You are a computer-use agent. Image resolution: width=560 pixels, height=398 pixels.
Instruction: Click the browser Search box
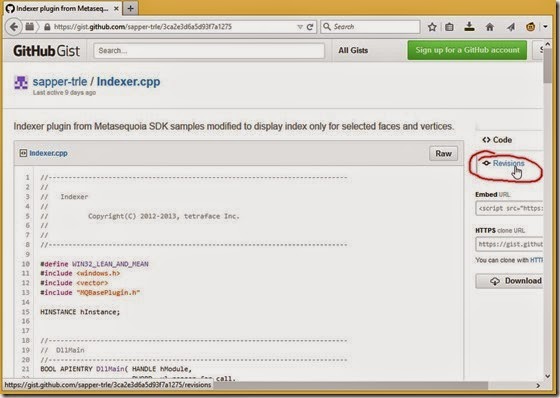pos(370,27)
